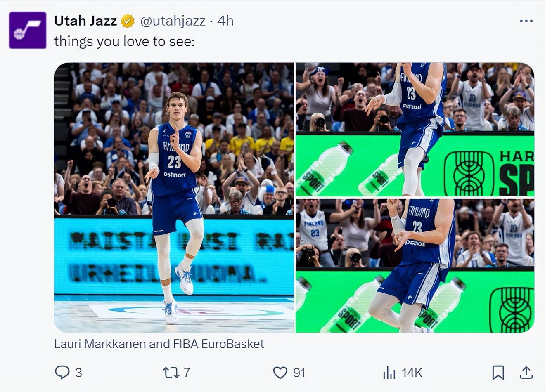
Task: Open the @utahjazz handle link
Action: pyautogui.click(x=173, y=21)
